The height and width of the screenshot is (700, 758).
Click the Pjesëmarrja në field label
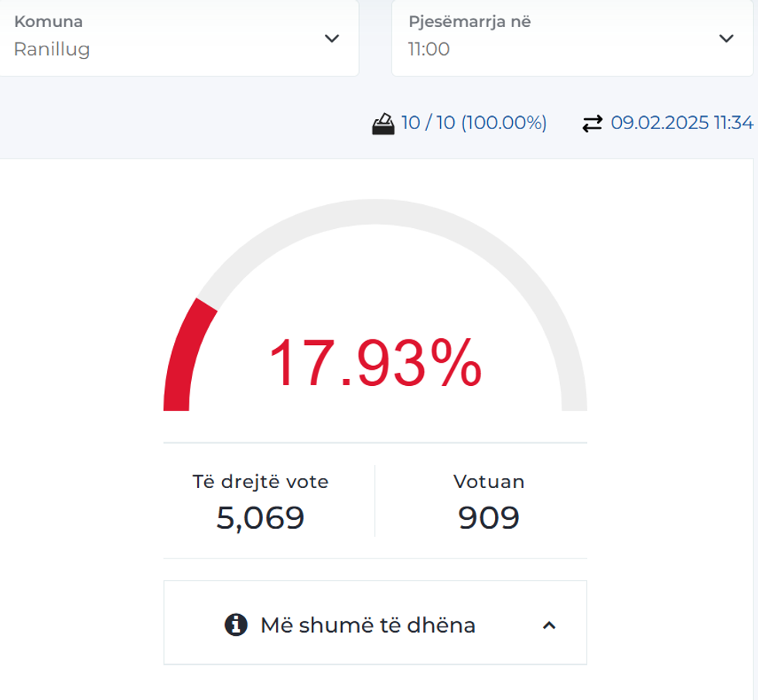(469, 22)
